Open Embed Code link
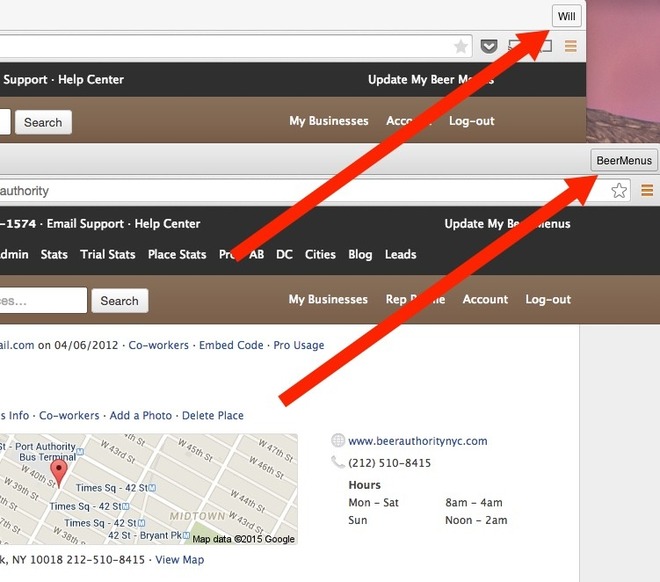The image size is (660, 582). click(x=231, y=345)
